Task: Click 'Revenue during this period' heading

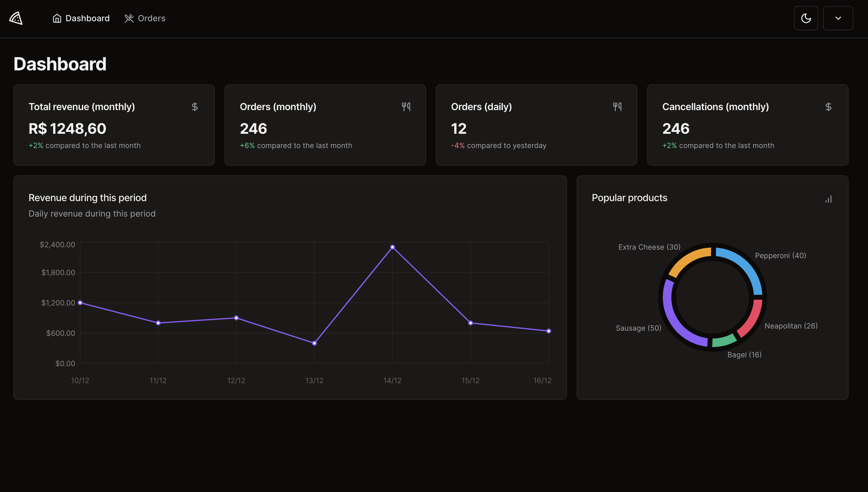Action: (87, 198)
